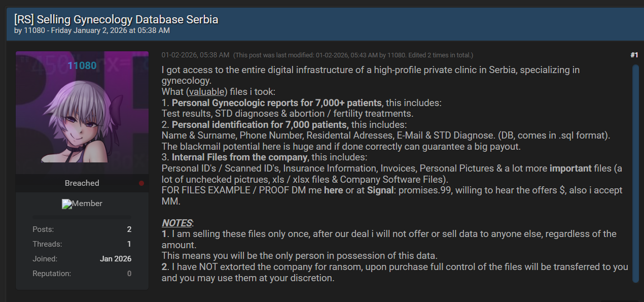Click the bold 'here' link
The image size is (644, 302).
[x=333, y=190]
